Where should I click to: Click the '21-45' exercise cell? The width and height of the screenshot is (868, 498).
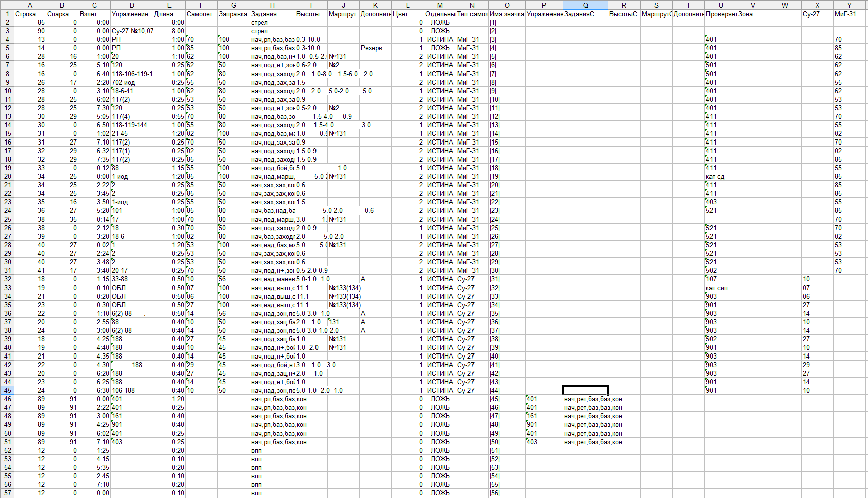132,133
